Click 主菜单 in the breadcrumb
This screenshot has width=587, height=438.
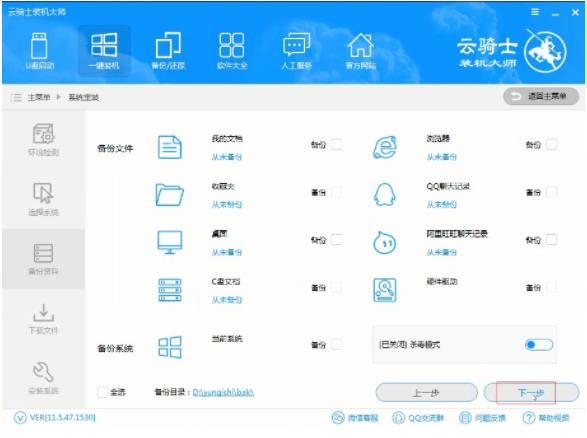click(39, 98)
